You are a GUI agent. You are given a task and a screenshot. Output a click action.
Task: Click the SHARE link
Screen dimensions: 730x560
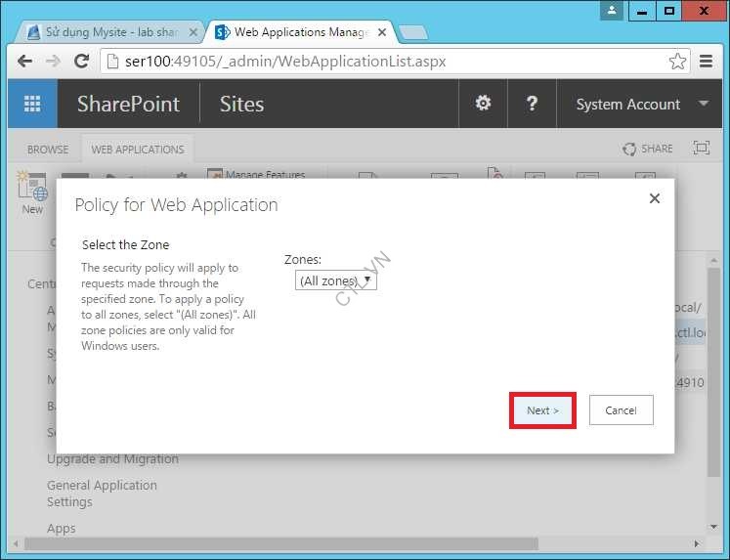[648, 149]
